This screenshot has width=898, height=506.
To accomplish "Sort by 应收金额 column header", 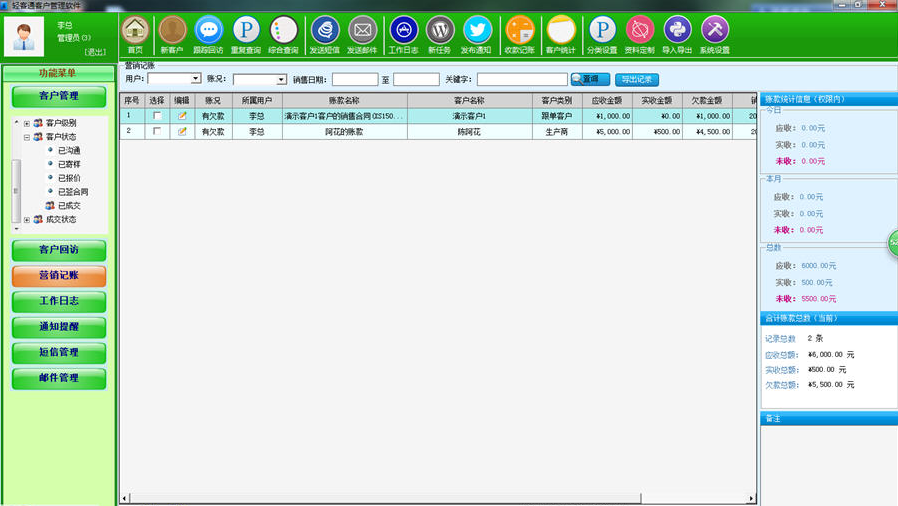I will (607, 100).
